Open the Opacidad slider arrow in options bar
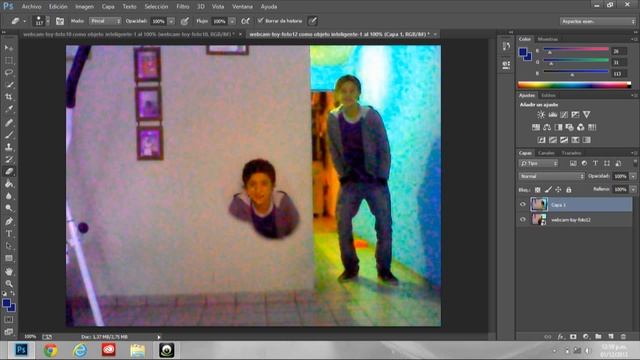640x360 pixels. click(x=171, y=21)
